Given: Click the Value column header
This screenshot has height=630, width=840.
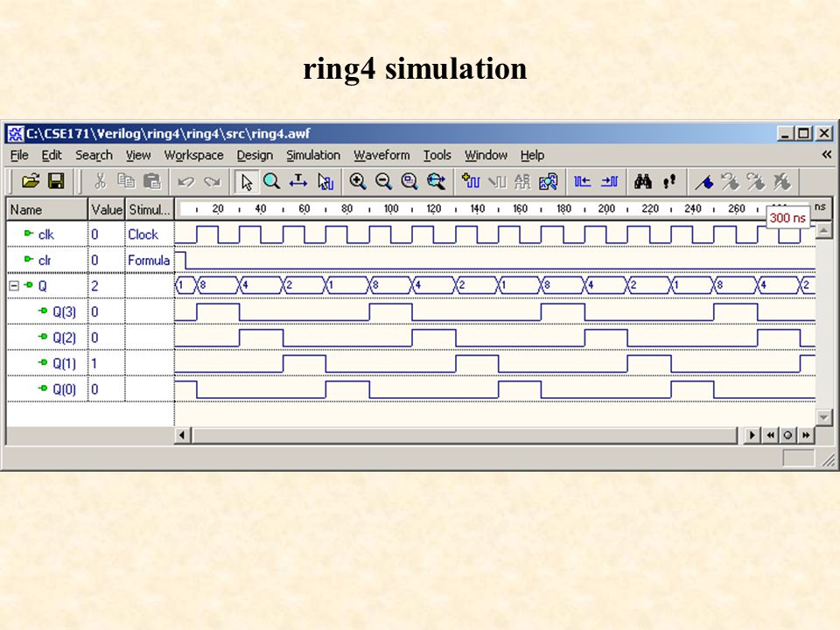Looking at the screenshot, I should click(106, 209).
